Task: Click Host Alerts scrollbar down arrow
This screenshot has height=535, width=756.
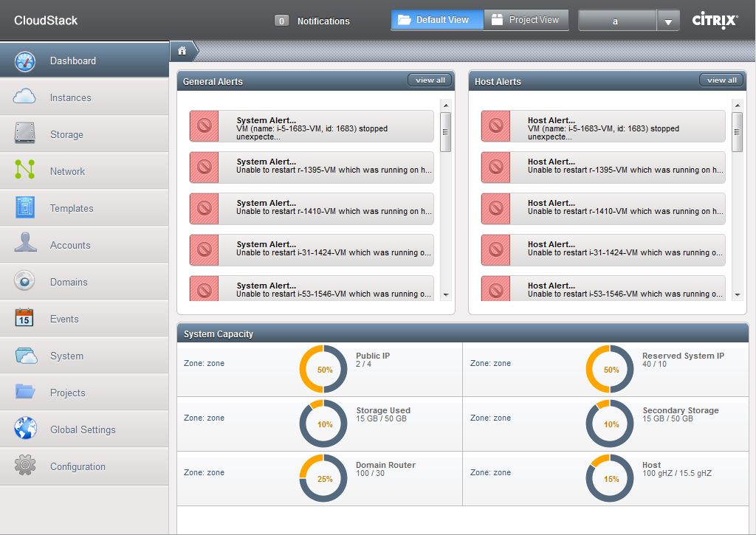Action: pos(738,294)
